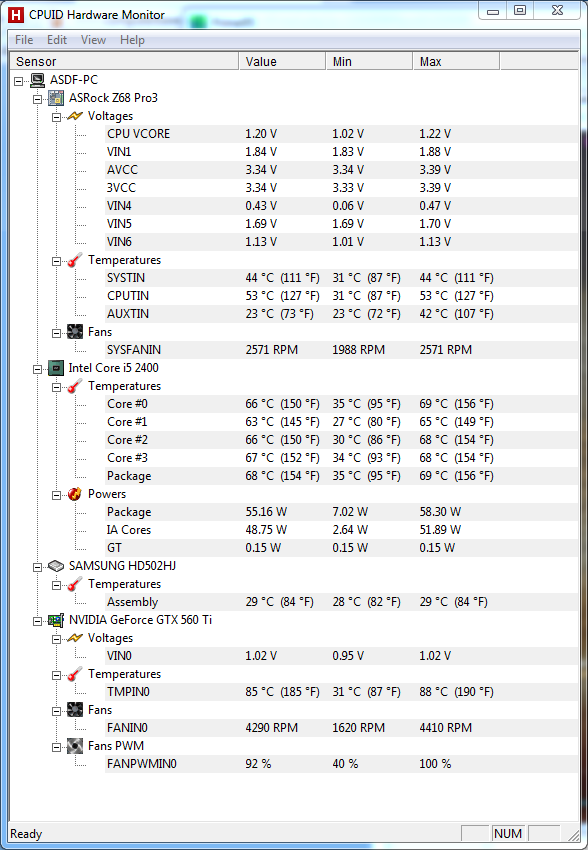Collapse the ASRock Voltages group
The width and height of the screenshot is (588, 850).
point(56,117)
